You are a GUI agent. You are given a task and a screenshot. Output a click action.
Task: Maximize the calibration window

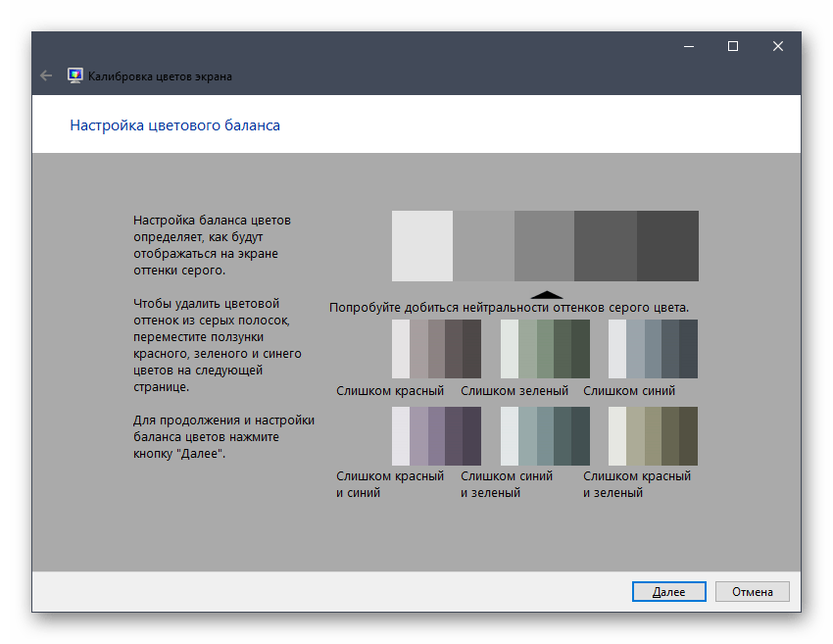[733, 46]
